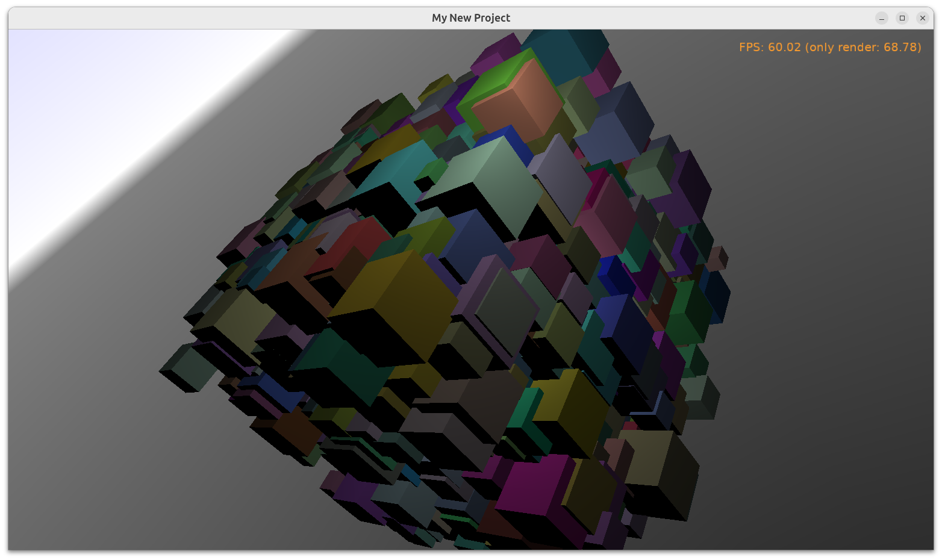Screen dimensions: 942x560
Task: Maximize the My New Project window
Action: (902, 18)
